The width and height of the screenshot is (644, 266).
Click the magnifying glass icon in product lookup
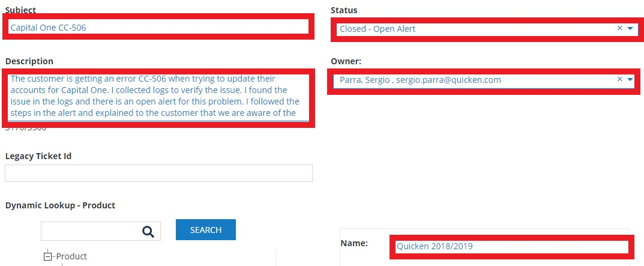[x=148, y=231]
